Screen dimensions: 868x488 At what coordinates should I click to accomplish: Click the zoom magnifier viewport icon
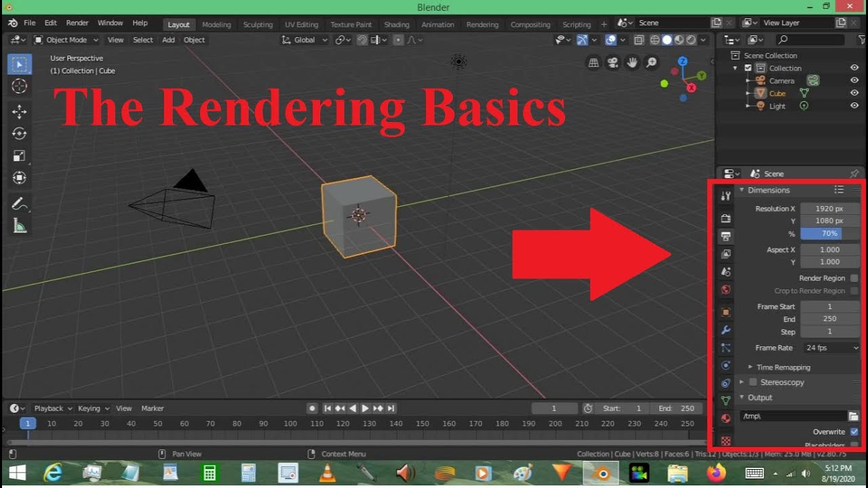tap(651, 63)
